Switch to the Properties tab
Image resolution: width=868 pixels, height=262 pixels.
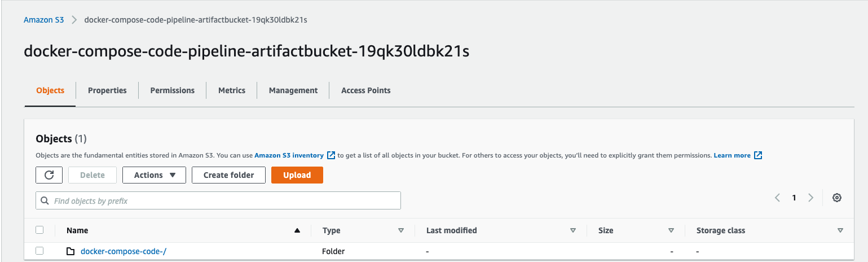pyautogui.click(x=107, y=90)
